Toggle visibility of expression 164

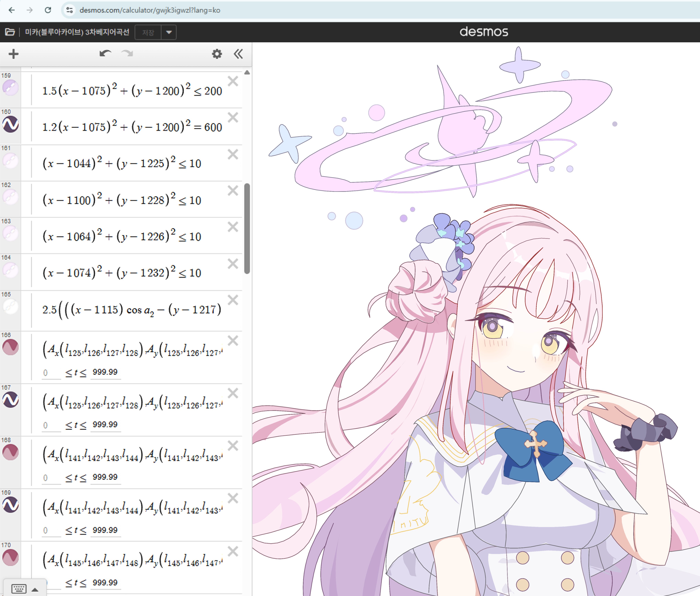(10, 270)
